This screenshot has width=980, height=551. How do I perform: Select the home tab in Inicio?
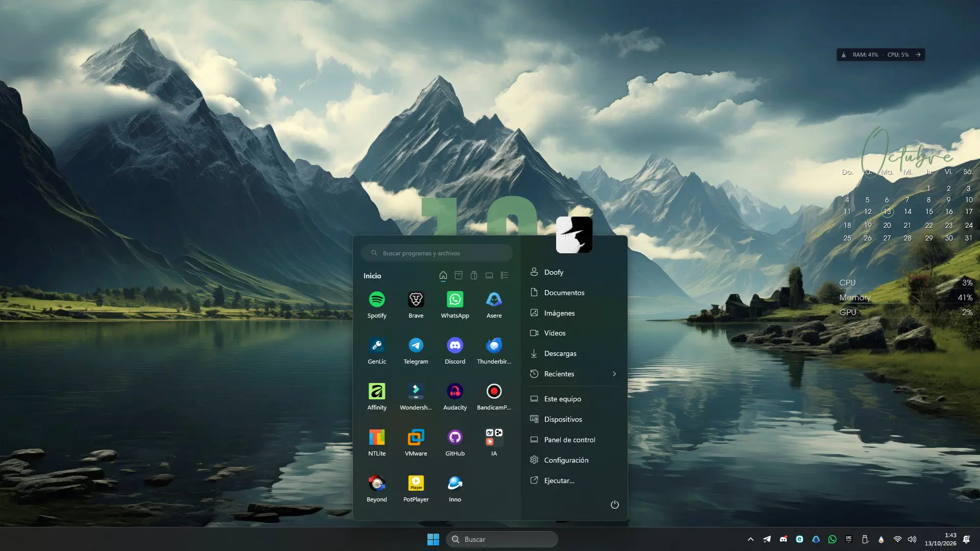click(443, 276)
